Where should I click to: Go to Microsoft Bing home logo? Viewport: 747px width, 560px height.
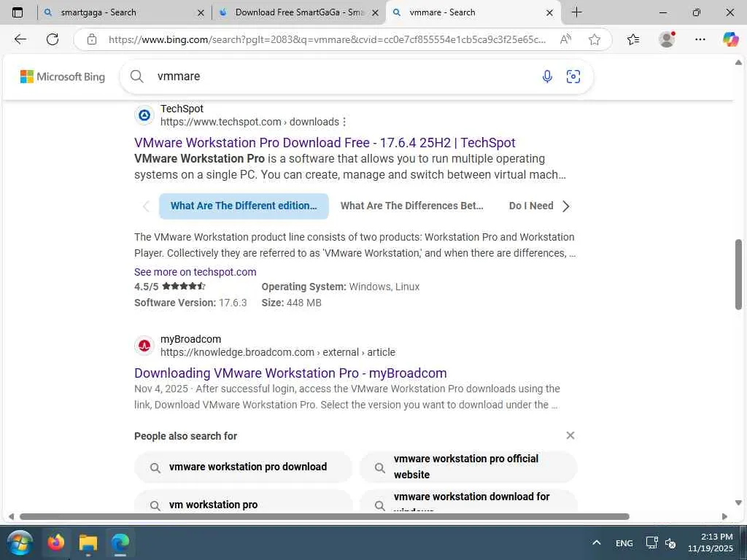(x=63, y=77)
